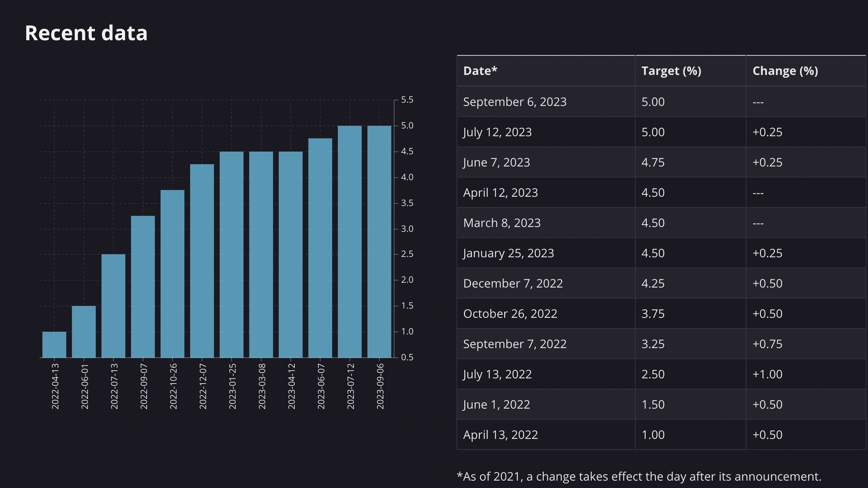
Task: Click the January 25, 2023 date cell
Action: coord(546,253)
